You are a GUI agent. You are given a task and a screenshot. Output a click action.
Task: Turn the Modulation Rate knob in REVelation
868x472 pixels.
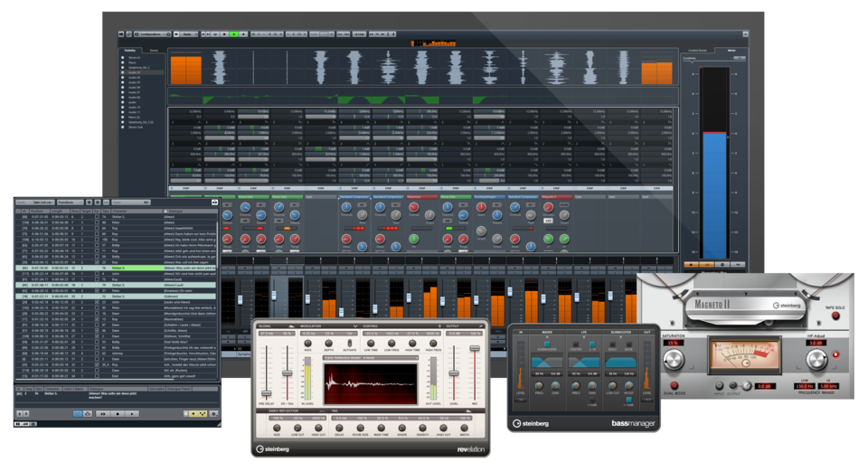point(307,343)
